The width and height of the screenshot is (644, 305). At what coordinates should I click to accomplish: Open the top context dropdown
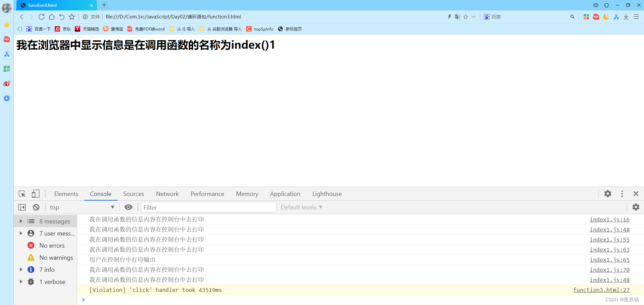tap(82, 207)
